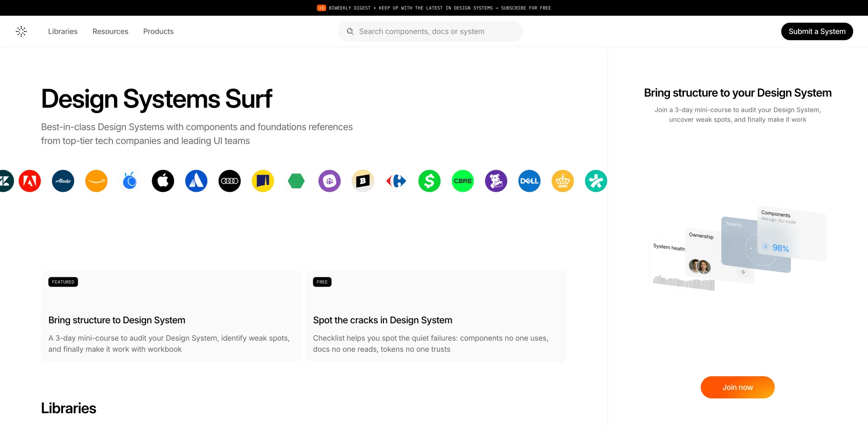This screenshot has height=428, width=868.
Task: Select the Dell logo icon
Action: tap(529, 181)
